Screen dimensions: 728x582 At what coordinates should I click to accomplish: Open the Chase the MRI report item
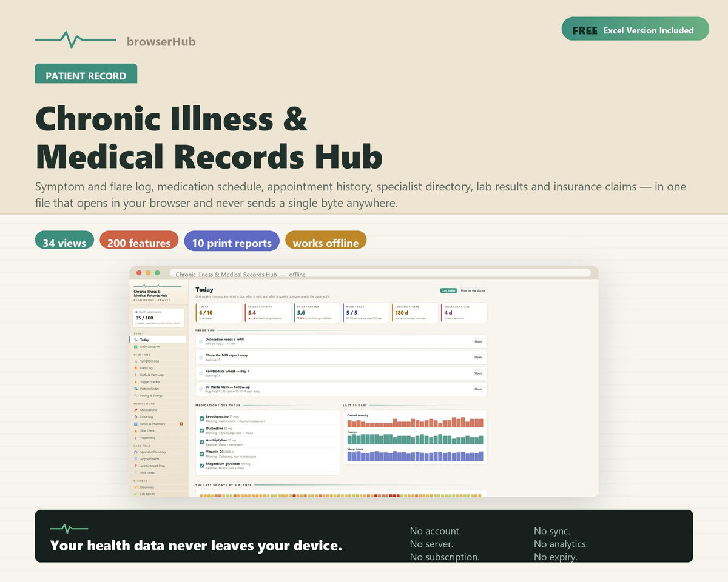(478, 357)
